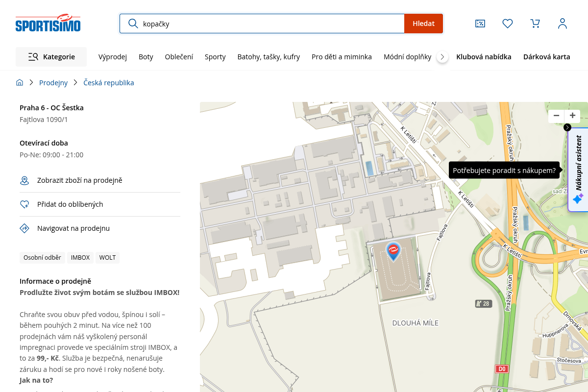Click the Jak na to? text
Viewport: 588px width, 392px height.
(36, 380)
